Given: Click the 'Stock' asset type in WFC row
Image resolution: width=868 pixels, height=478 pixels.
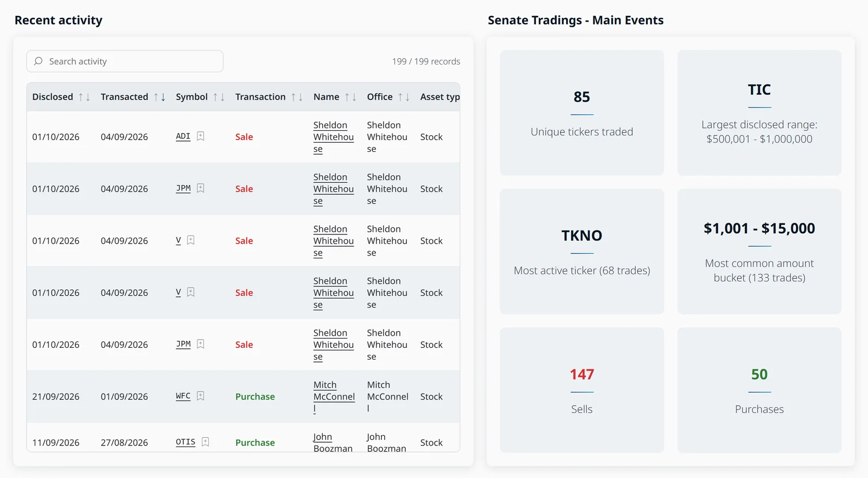Looking at the screenshot, I should coord(431,397).
